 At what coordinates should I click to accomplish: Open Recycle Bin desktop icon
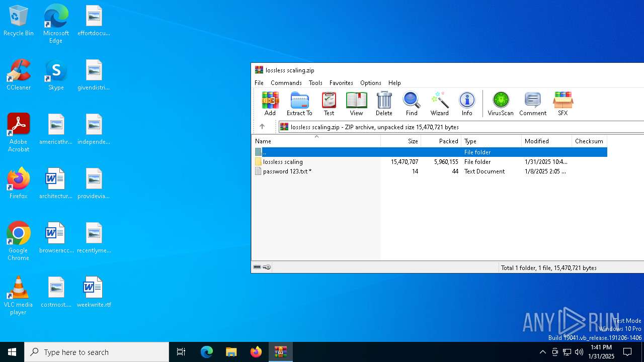(19, 21)
